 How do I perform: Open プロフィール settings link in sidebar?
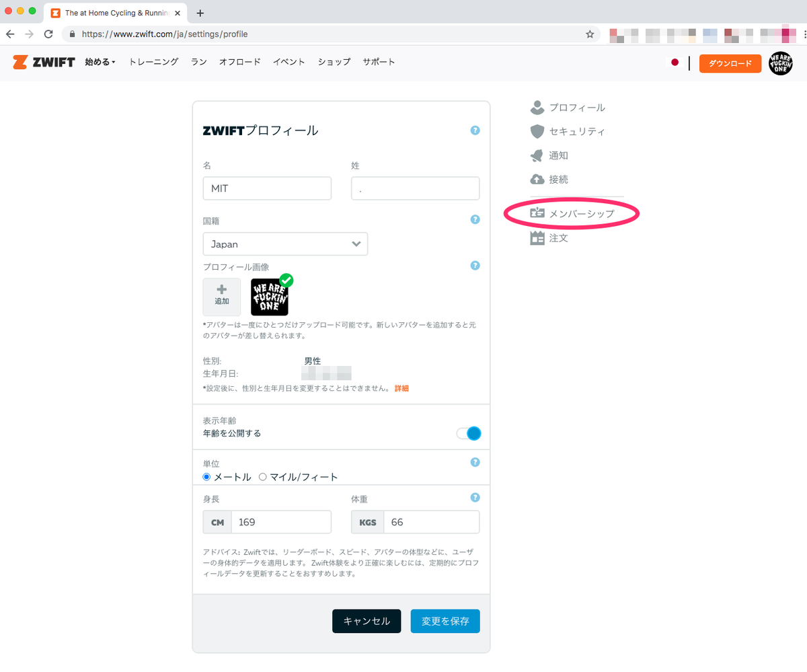[x=577, y=108]
